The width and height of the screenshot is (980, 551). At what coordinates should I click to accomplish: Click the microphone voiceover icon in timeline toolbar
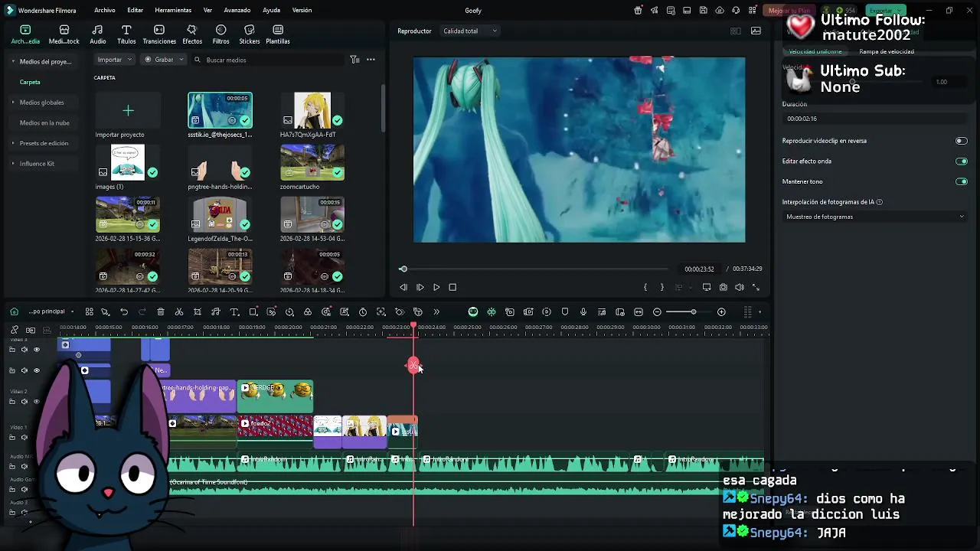click(583, 311)
